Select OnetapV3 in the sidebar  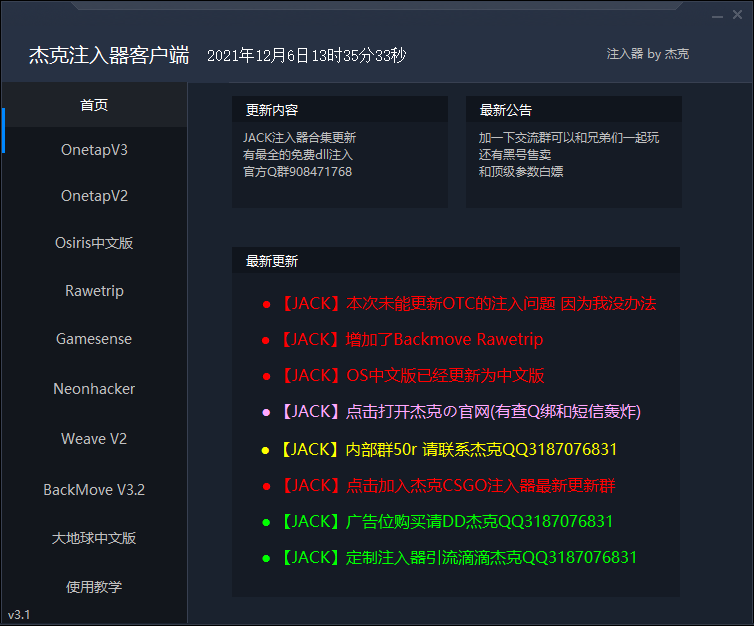pos(94,150)
